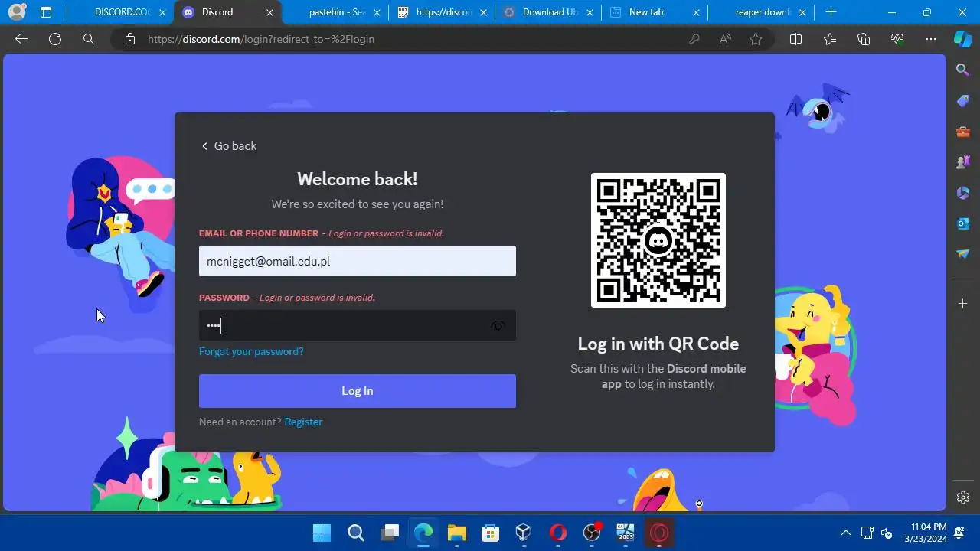Open the Opera GX taskbar icon
This screenshot has height=551, width=980.
click(x=660, y=533)
